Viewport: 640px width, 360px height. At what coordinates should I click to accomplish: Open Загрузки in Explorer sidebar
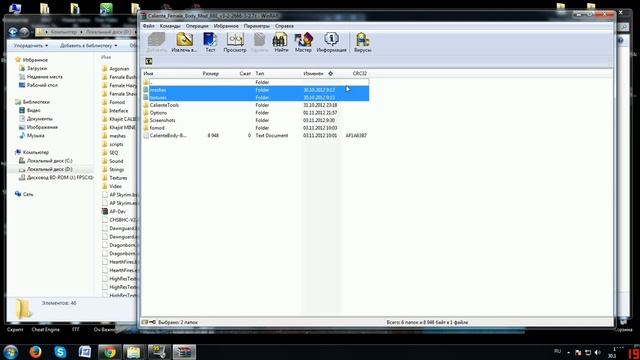click(x=33, y=68)
